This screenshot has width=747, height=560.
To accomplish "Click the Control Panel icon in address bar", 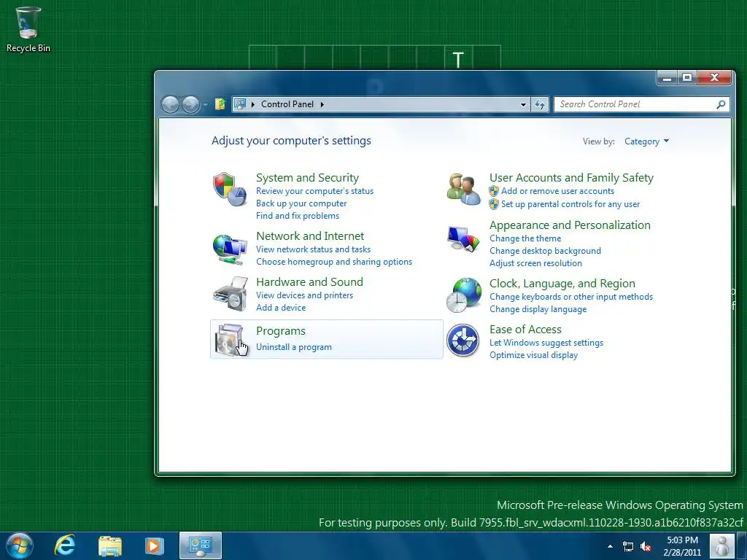I will [240, 104].
